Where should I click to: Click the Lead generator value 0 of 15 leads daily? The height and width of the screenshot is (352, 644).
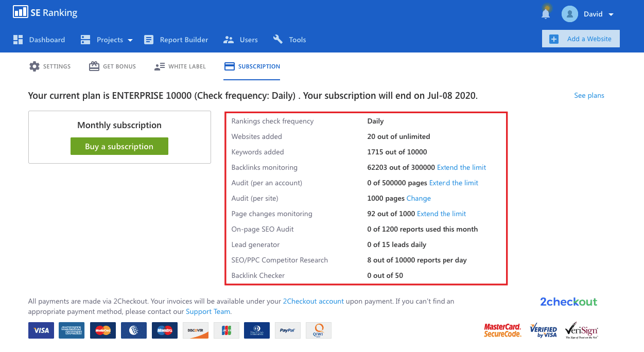[x=397, y=244]
